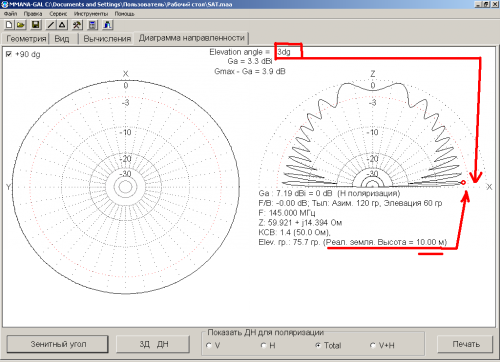The image size is (500, 362).
Task: Switch to the Вычисления tab
Action: point(107,39)
